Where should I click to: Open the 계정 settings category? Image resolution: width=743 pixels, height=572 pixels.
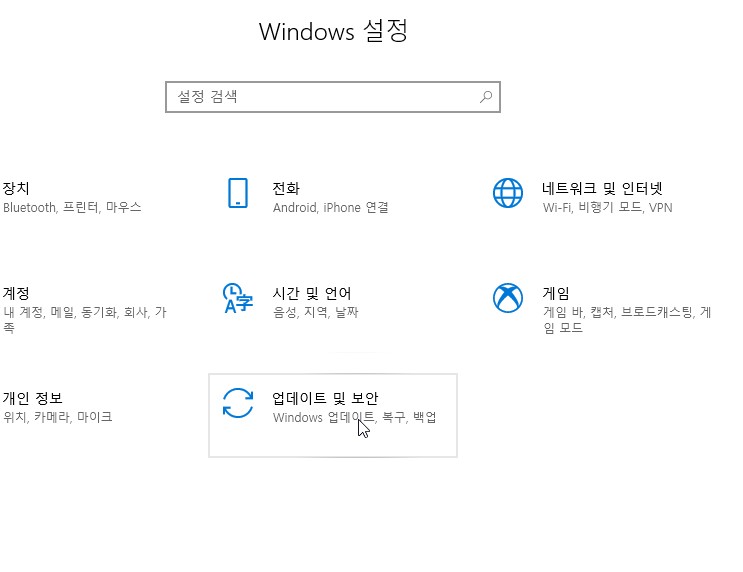pyautogui.click(x=16, y=293)
